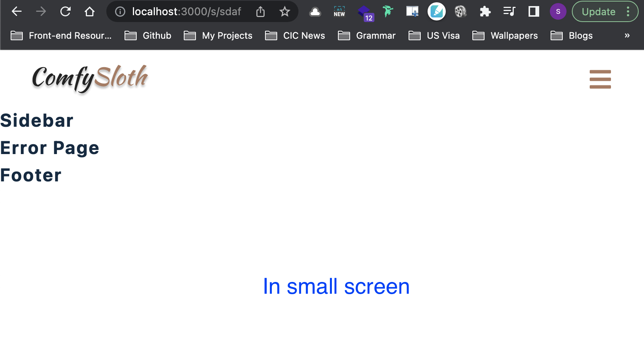The height and width of the screenshot is (359, 644).
Task: Expand the Front-end Resources bookmark folder
Action: coord(61,36)
